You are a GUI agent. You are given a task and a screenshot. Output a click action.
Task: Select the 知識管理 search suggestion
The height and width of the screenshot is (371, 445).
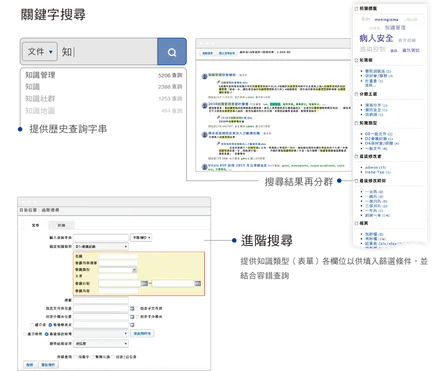(x=40, y=75)
